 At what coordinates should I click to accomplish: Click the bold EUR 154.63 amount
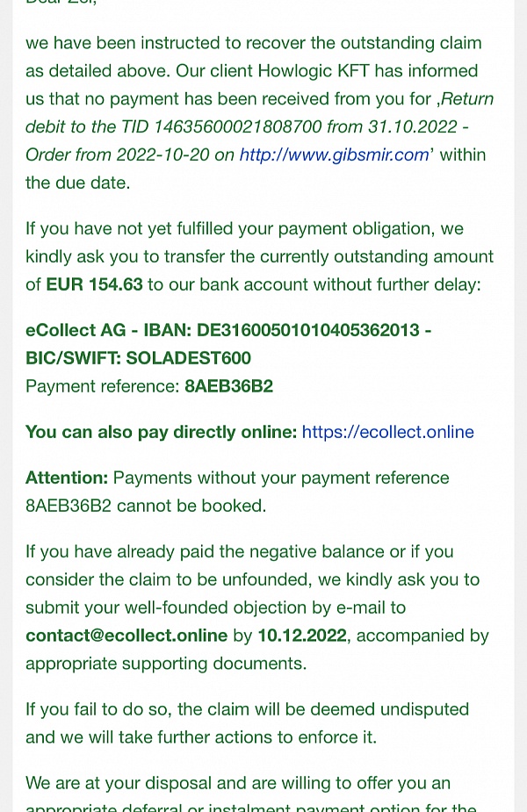(94, 284)
